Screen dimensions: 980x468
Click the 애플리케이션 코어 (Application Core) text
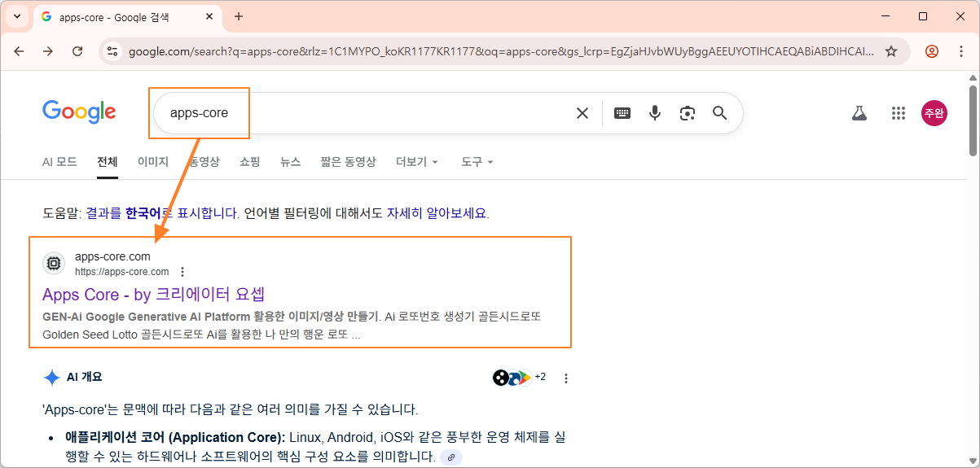point(175,437)
